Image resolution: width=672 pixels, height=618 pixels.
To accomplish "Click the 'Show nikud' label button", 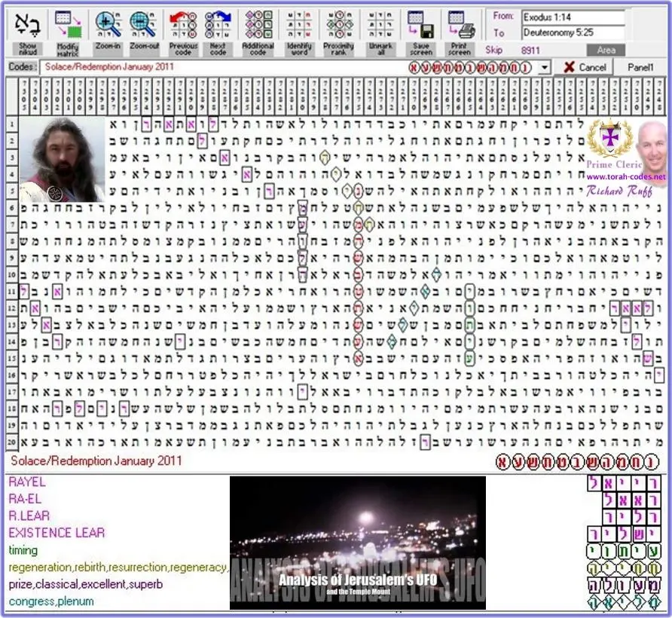I will click(x=28, y=49).
